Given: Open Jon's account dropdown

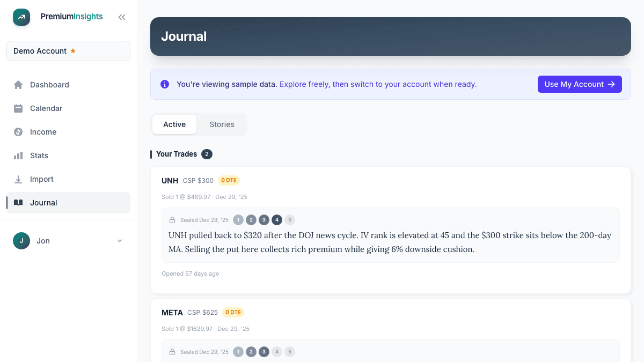Looking at the screenshot, I should click(119, 241).
